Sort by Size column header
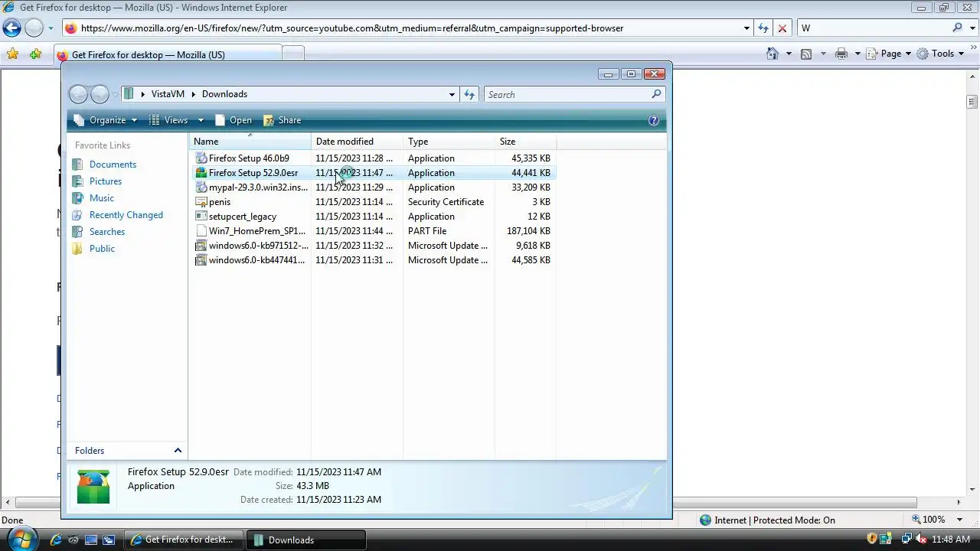 (x=525, y=142)
